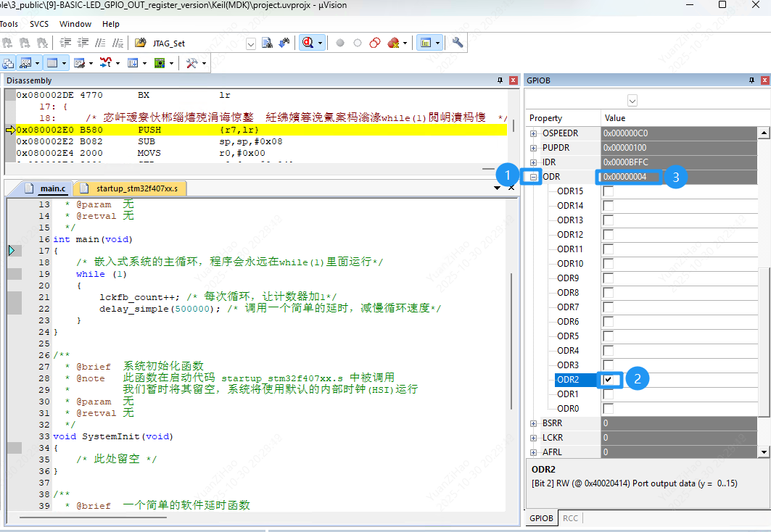The height and width of the screenshot is (532, 771).
Task: Open the Window menu
Action: pos(75,23)
